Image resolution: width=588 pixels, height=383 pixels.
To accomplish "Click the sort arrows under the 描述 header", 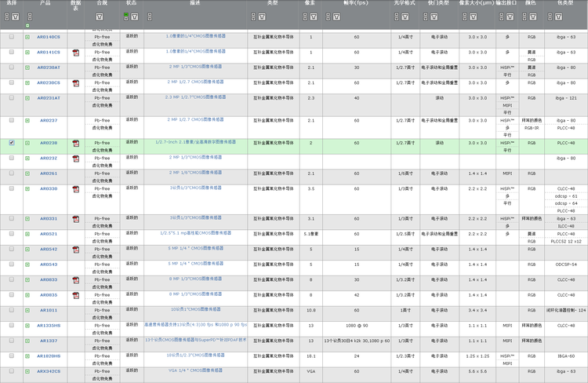I will click(x=150, y=17).
